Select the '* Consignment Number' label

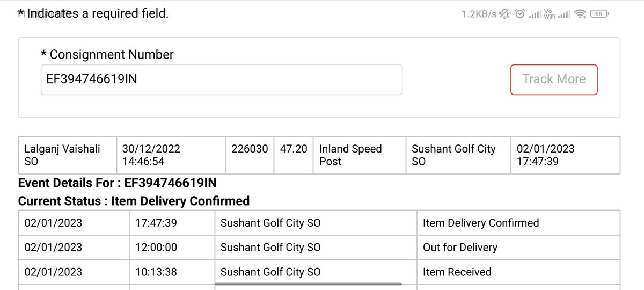(x=107, y=54)
